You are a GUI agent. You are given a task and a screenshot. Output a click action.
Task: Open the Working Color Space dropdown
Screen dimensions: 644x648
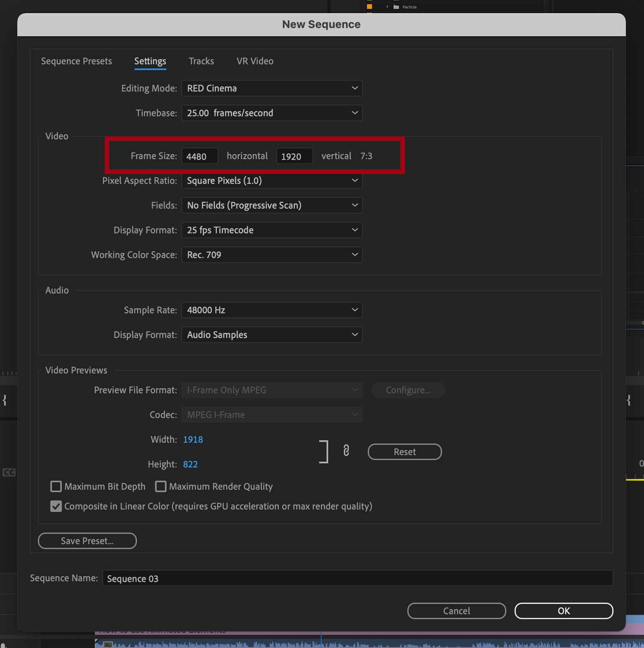click(x=272, y=255)
